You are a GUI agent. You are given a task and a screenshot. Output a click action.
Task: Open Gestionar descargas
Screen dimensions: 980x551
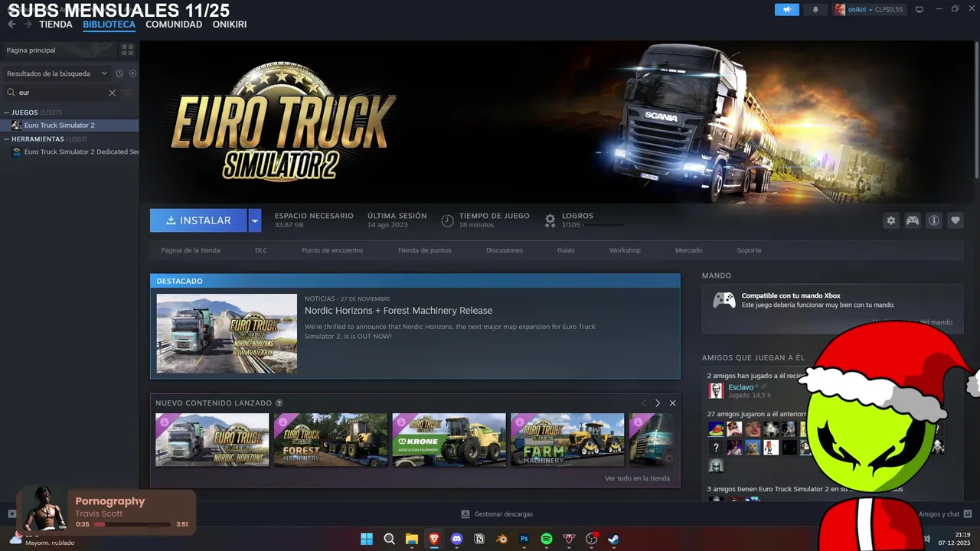497,514
